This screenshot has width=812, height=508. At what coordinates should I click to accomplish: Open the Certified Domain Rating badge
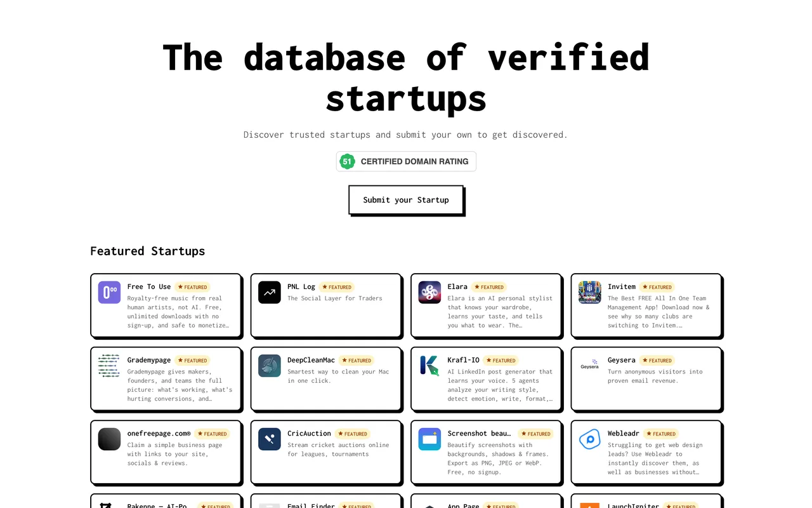point(406,161)
